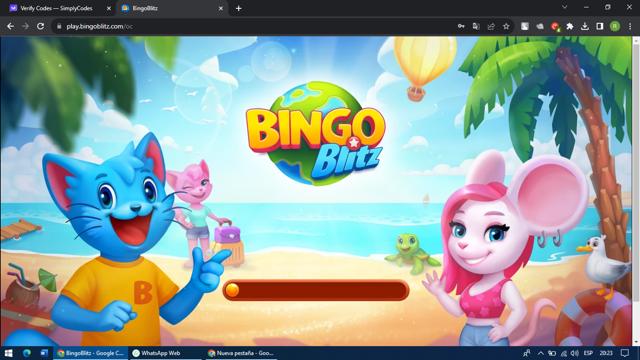Select BingoBlitz - Google Chrome taskbar item
The height and width of the screenshot is (360, 640).
coord(91,353)
